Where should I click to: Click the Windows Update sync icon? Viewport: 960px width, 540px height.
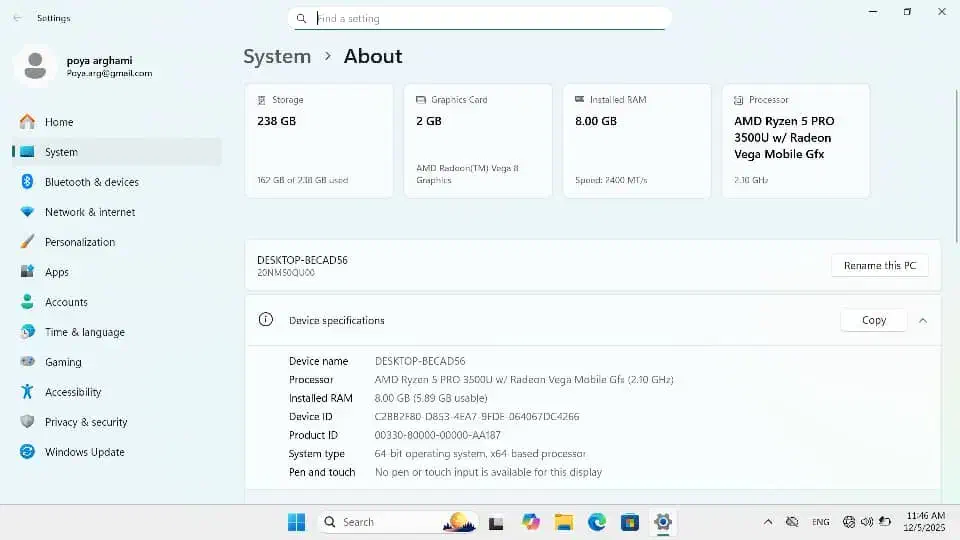coord(27,452)
